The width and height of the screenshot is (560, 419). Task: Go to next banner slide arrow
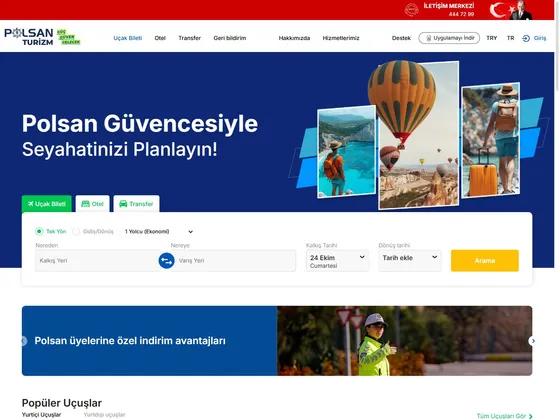(x=532, y=341)
